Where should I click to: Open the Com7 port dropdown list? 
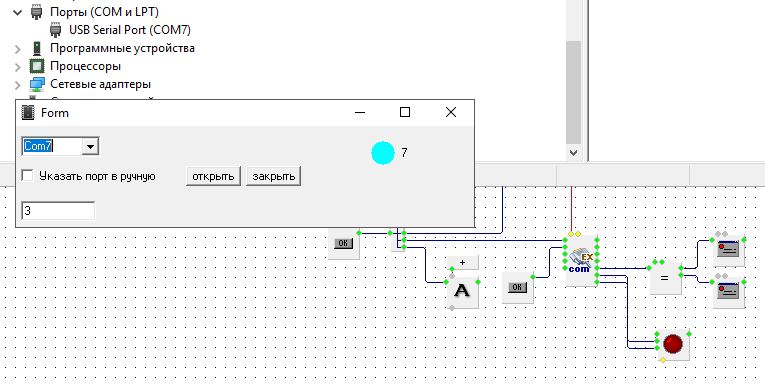click(x=90, y=146)
